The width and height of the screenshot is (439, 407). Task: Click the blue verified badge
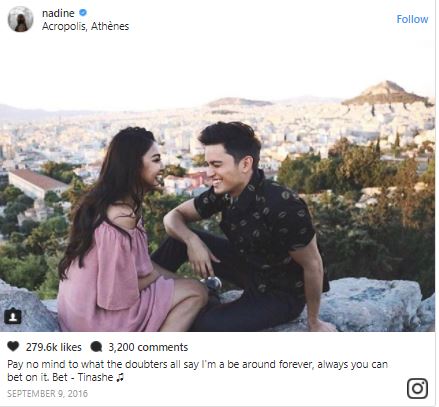click(x=83, y=13)
